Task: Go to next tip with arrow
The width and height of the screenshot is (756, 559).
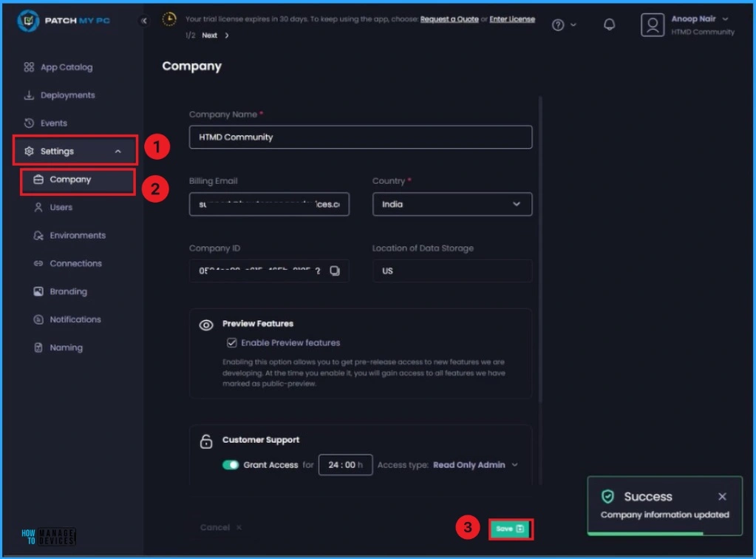Action: [227, 35]
